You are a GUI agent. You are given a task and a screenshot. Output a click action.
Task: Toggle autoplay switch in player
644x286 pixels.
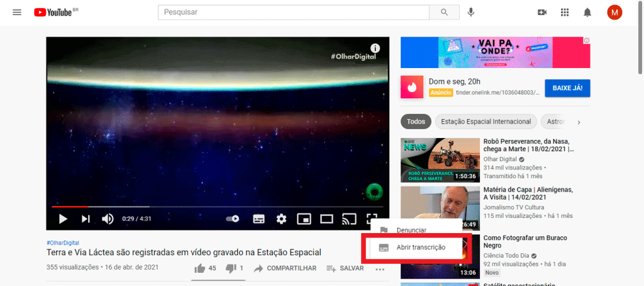pyautogui.click(x=233, y=219)
